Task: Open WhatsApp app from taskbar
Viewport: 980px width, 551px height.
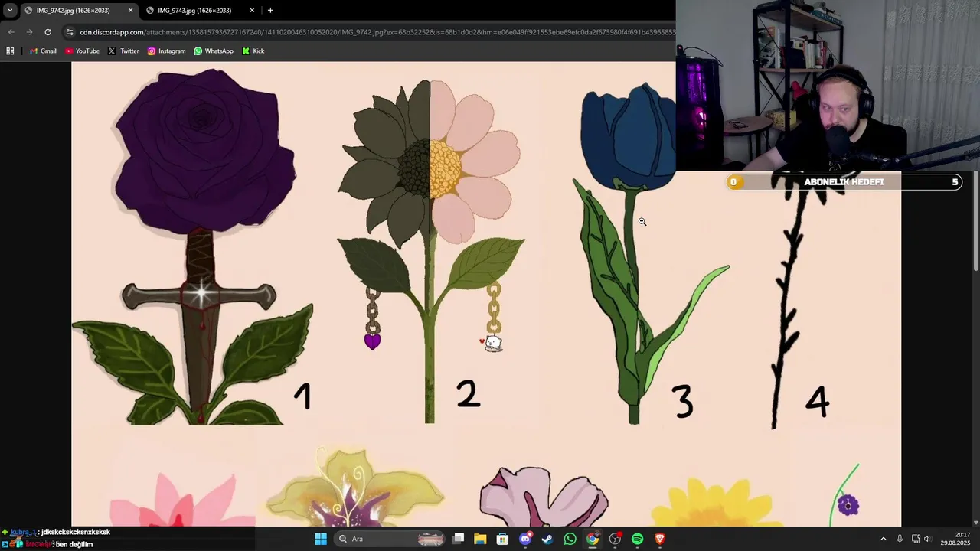Action: point(570,539)
